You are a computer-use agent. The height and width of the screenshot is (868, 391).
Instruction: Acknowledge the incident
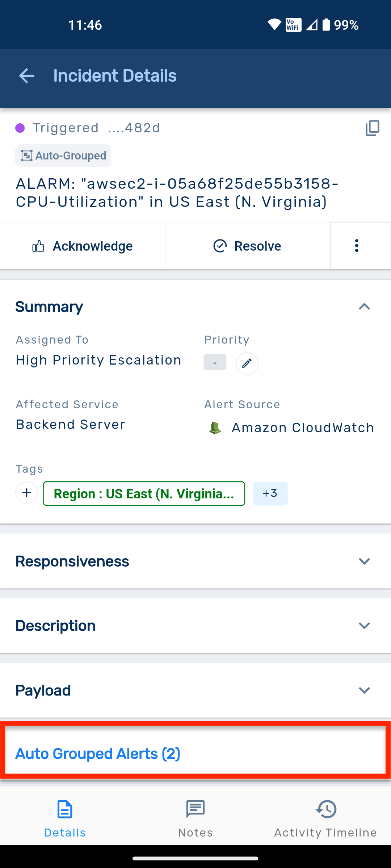click(x=83, y=246)
